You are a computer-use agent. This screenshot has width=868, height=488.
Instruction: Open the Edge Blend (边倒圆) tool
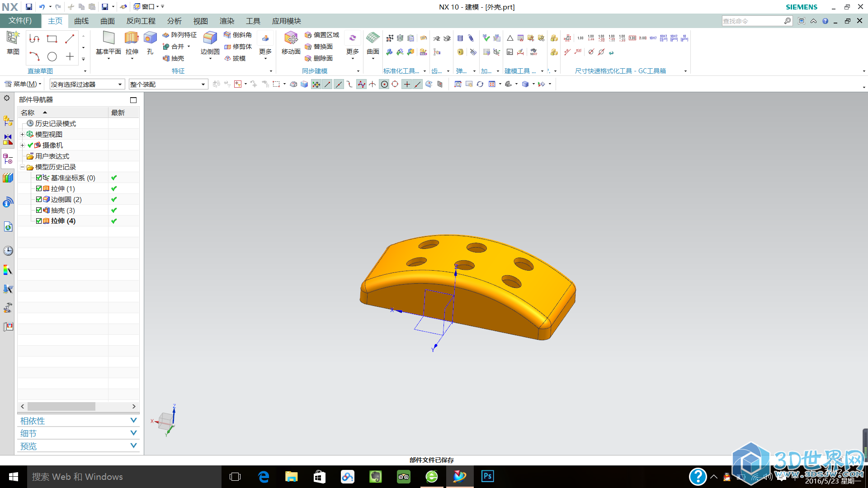(210, 43)
